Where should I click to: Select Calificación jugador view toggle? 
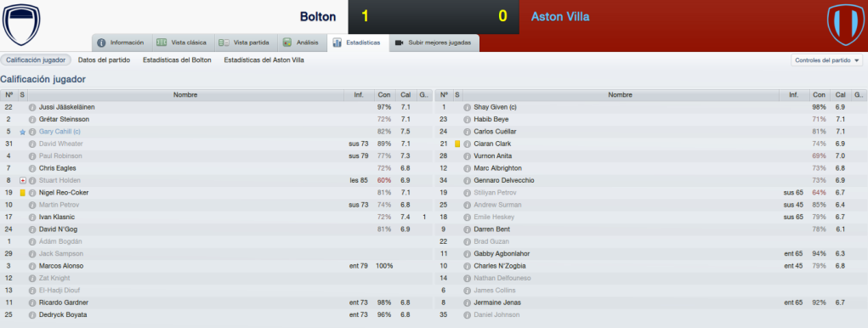(x=36, y=59)
